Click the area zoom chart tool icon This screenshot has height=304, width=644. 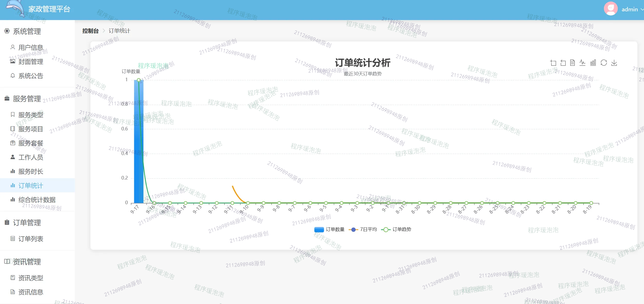[x=553, y=63]
